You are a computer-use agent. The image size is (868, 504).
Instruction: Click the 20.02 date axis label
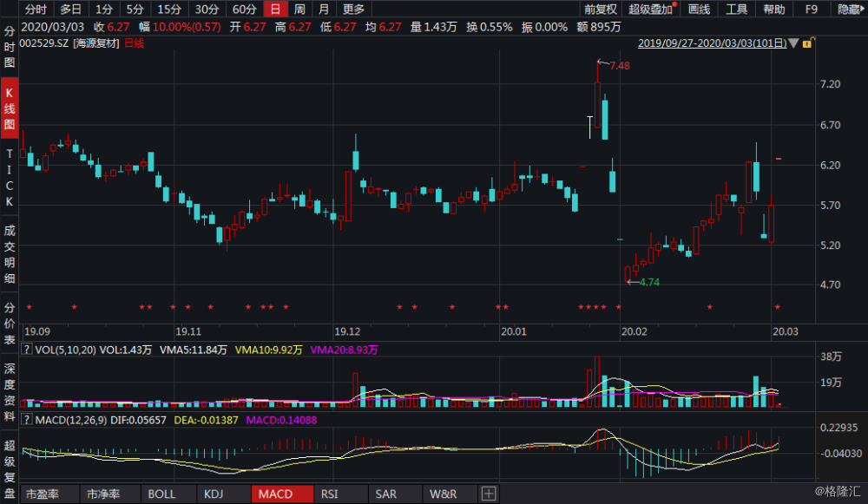coord(634,331)
